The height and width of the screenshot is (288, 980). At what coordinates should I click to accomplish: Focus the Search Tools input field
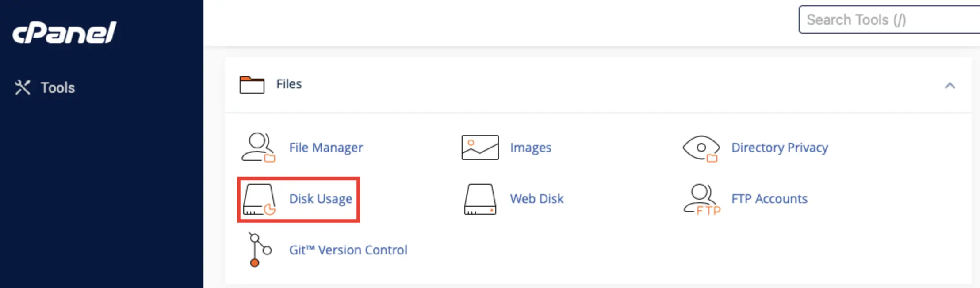coord(889,19)
